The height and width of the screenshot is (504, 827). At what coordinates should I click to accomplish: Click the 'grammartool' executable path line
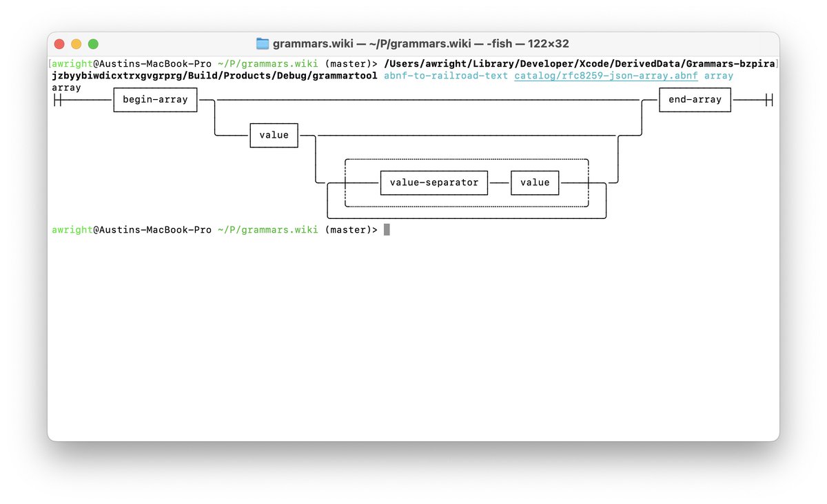point(214,76)
